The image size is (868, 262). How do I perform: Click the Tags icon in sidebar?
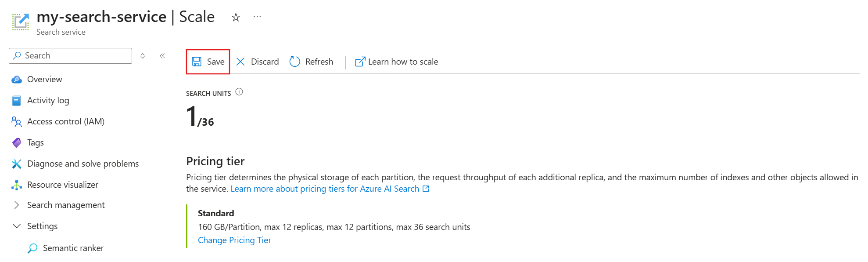point(17,143)
